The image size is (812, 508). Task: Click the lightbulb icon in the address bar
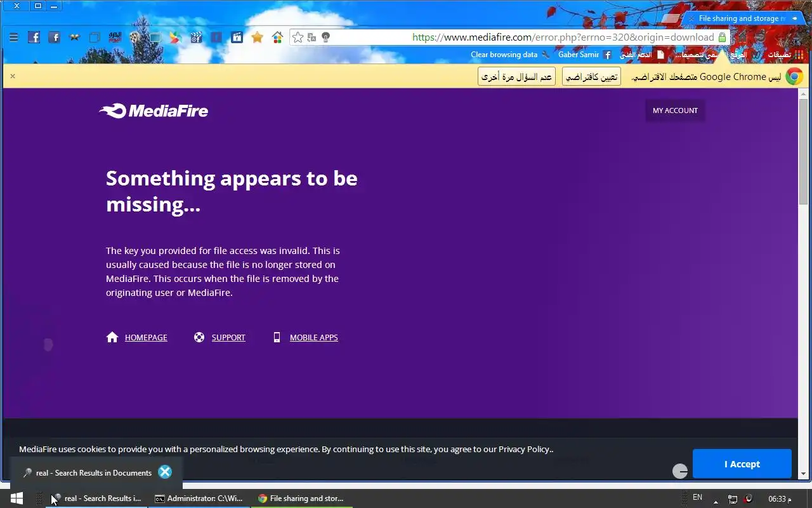325,37
